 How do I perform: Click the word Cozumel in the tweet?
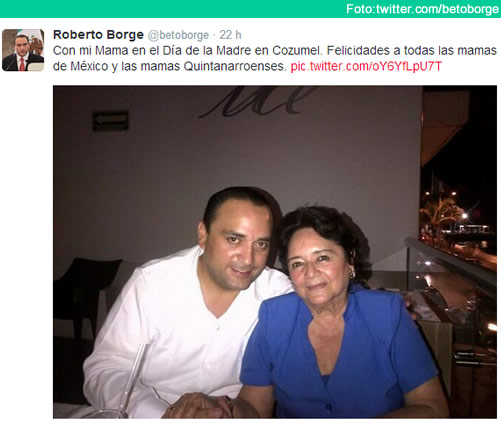coord(297,51)
